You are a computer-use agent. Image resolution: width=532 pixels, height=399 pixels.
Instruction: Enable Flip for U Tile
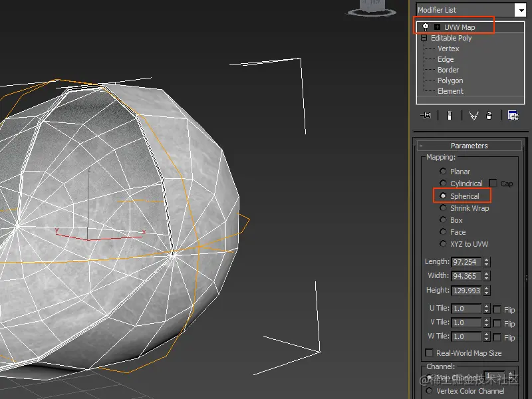click(x=497, y=309)
